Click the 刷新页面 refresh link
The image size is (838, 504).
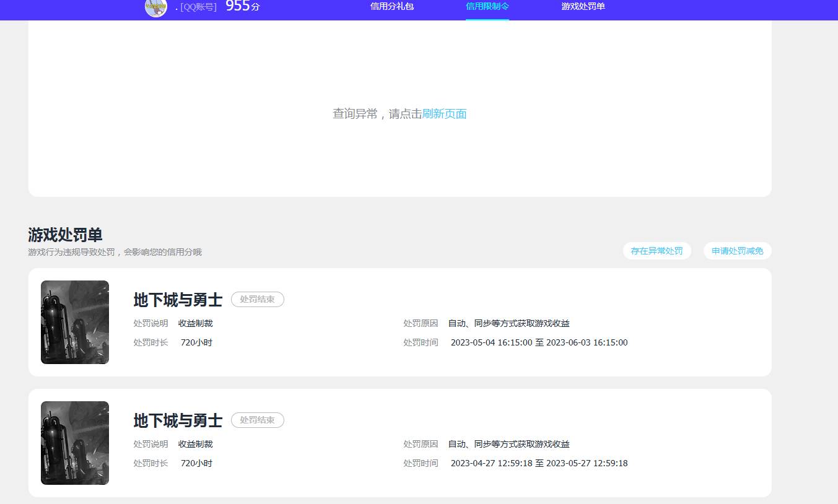pyautogui.click(x=445, y=114)
